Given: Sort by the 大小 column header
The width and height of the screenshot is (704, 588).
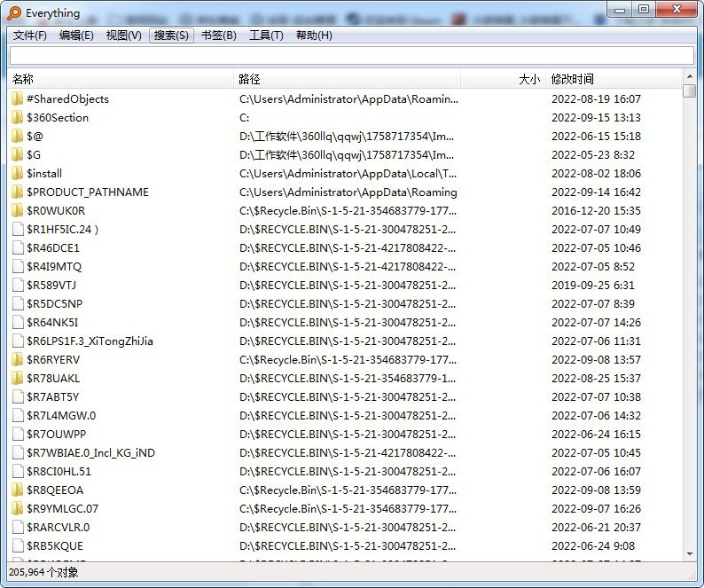Looking at the screenshot, I should tap(503, 79).
